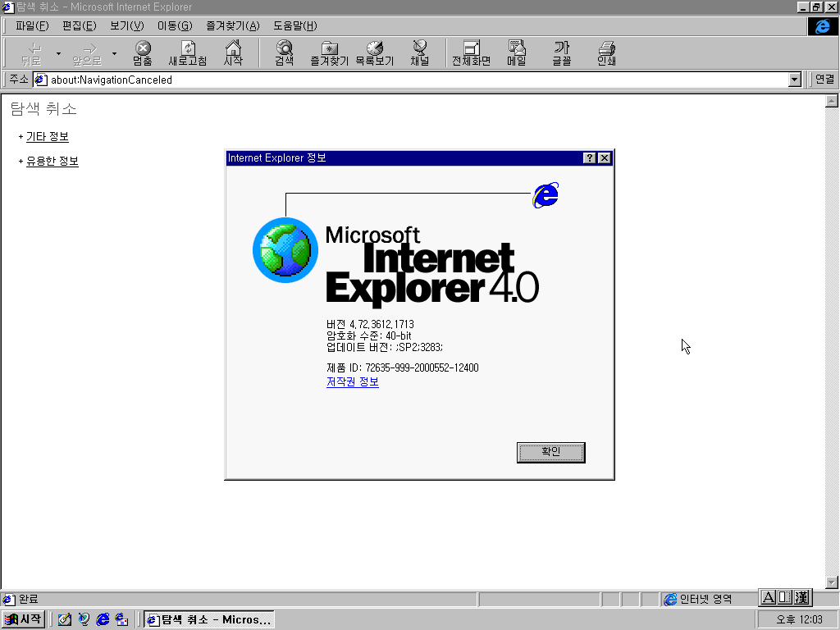Open the 도움말(H) menu
The width and height of the screenshot is (840, 630).
[295, 25]
